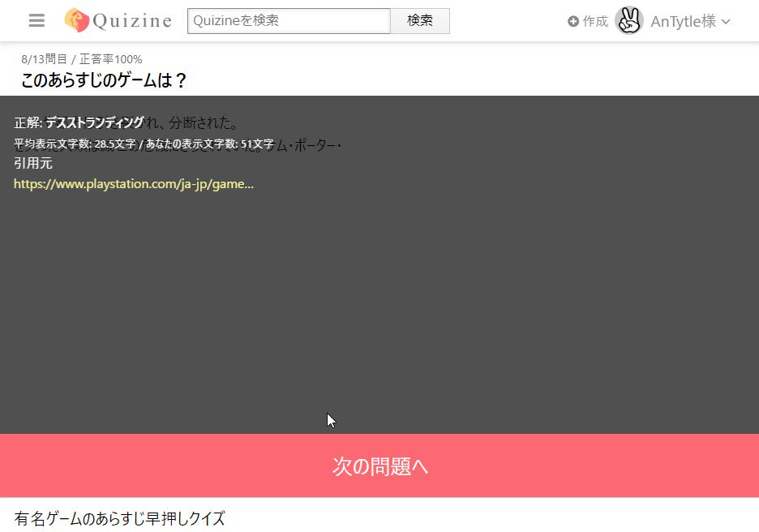
Task: Click the 検索 search button
Action: tap(420, 21)
